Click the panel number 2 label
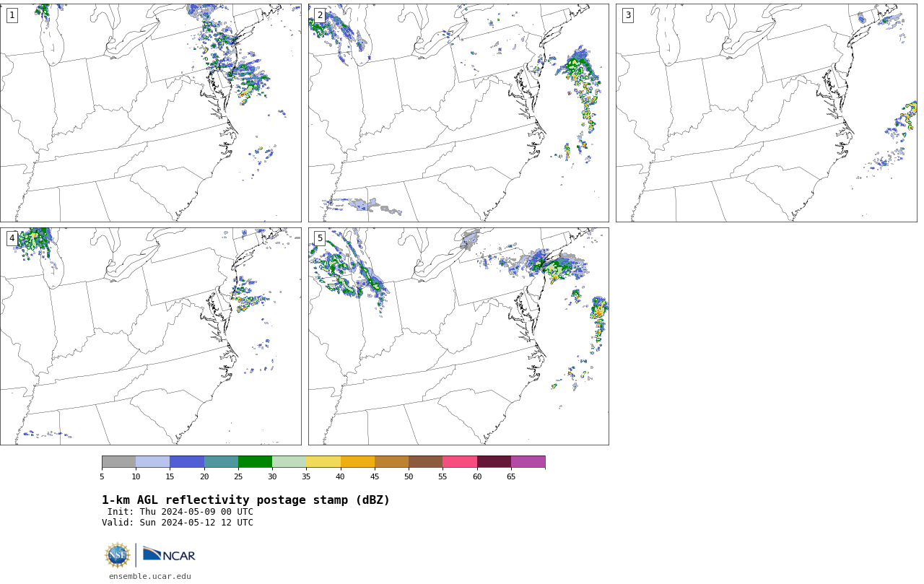Image resolution: width=924 pixels, height=584 pixels. point(320,15)
